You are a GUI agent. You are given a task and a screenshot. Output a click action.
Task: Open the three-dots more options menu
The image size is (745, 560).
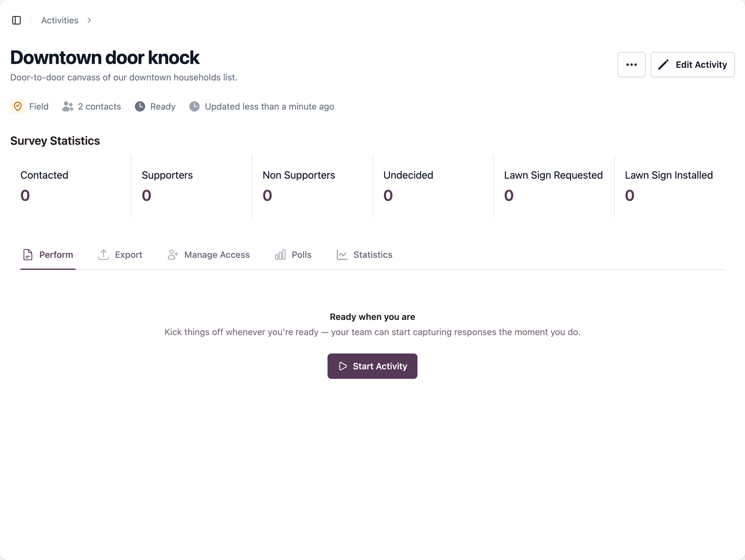click(631, 65)
